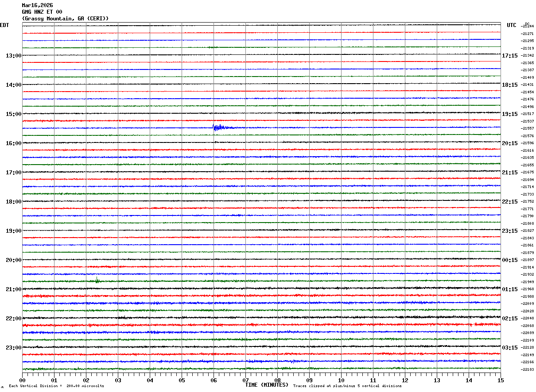Click the green trace spike below 20:00

[97, 280]
